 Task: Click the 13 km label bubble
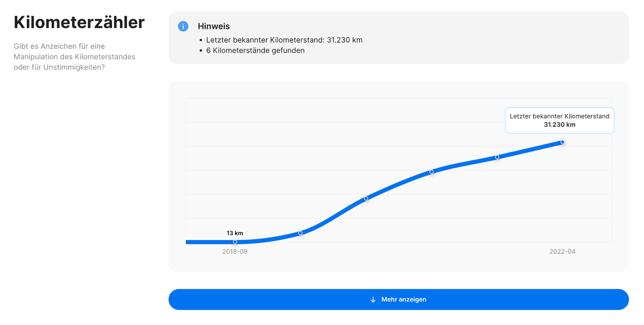pos(235,233)
